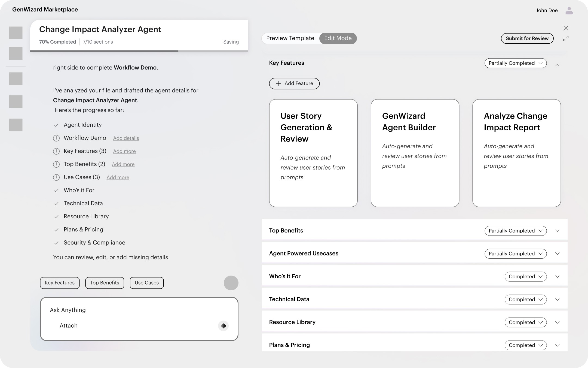Click the completion progress bar
588x368 pixels.
[x=139, y=51]
